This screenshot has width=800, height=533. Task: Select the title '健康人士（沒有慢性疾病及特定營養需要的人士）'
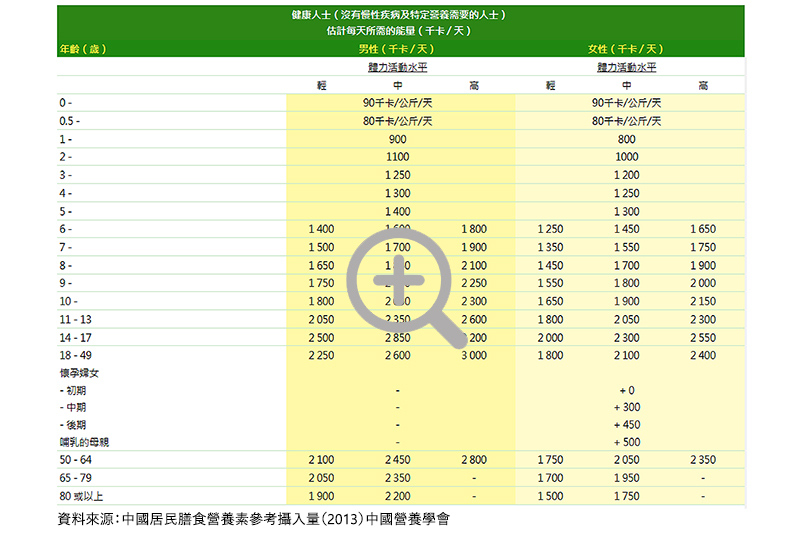pyautogui.click(x=398, y=15)
